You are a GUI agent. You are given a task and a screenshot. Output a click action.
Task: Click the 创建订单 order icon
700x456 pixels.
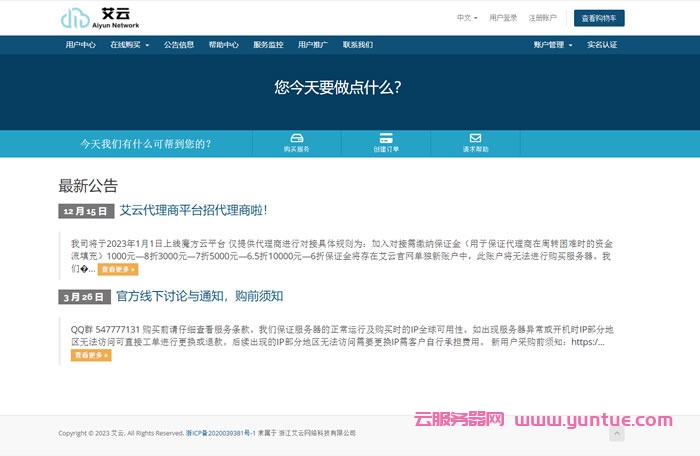tap(386, 138)
